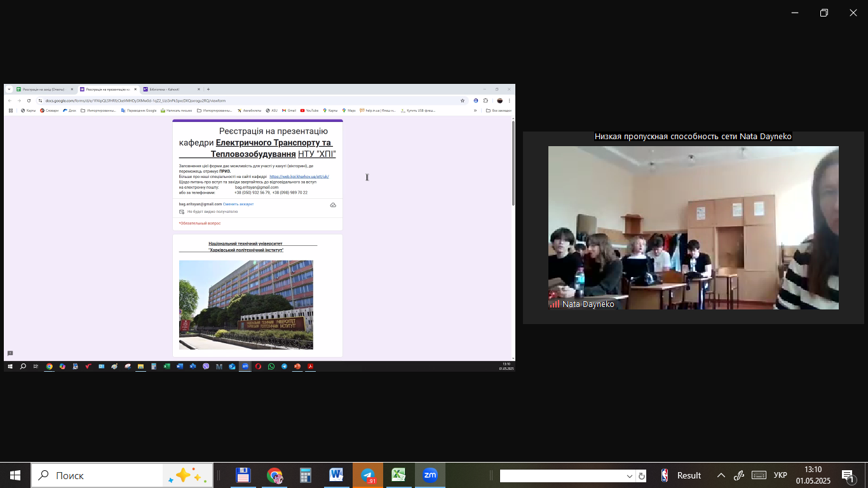Show hidden system tray icons

721,475
